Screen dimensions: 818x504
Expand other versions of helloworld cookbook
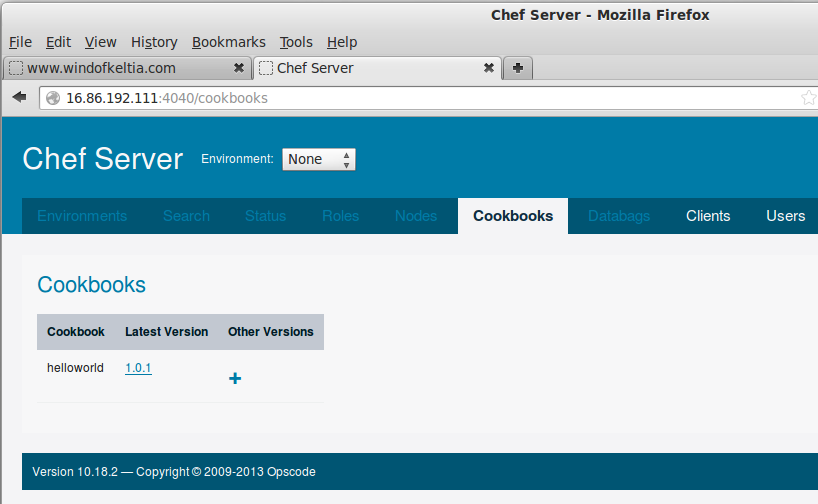pyautogui.click(x=235, y=378)
